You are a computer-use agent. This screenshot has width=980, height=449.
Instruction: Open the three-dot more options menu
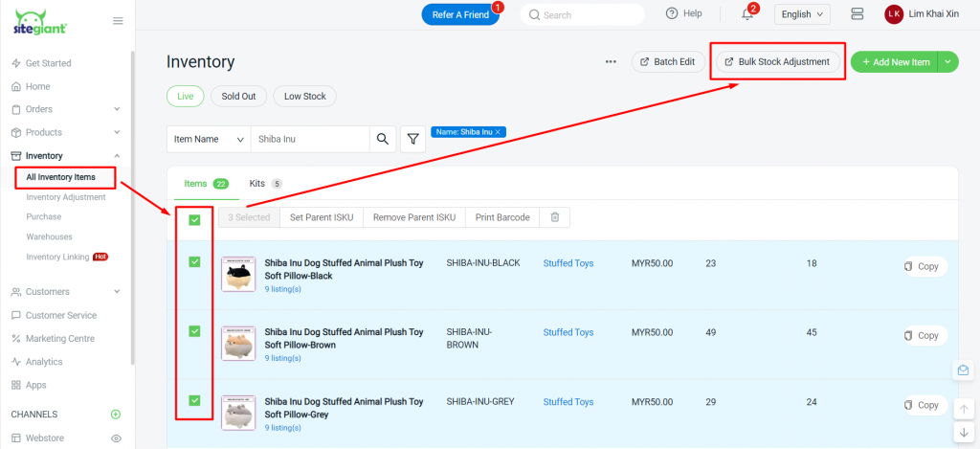coord(611,62)
